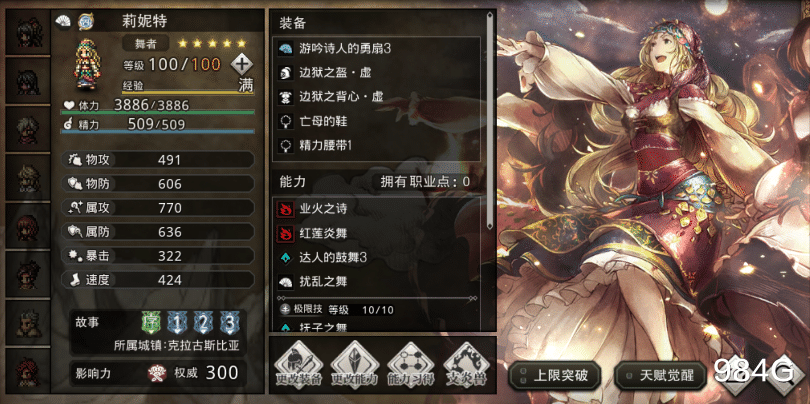This screenshot has height=404, width=810.
Task: Open the 上限突破 button
Action: pos(555,375)
